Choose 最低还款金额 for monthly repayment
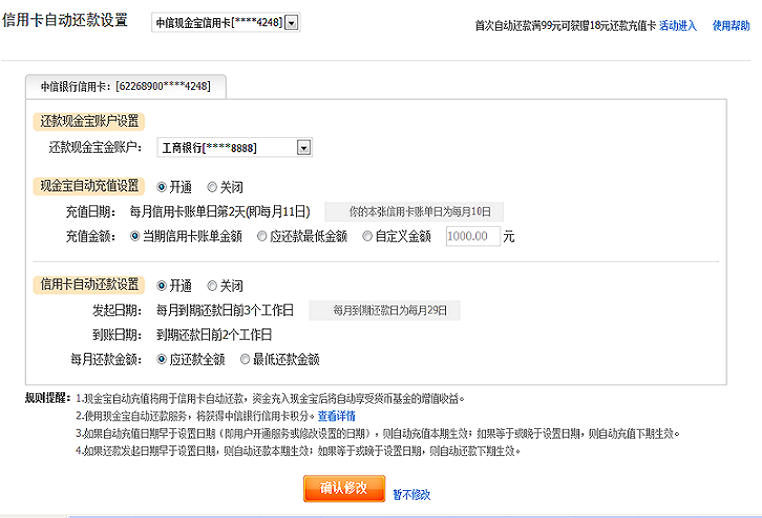This screenshot has width=762, height=518. (245, 359)
